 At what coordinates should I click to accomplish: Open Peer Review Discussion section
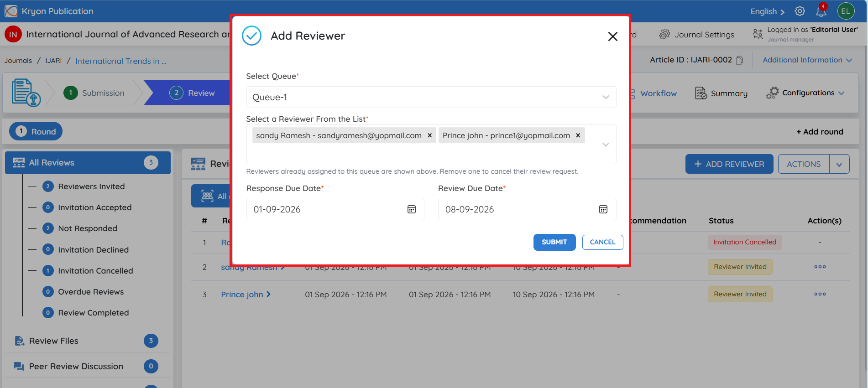87,367
